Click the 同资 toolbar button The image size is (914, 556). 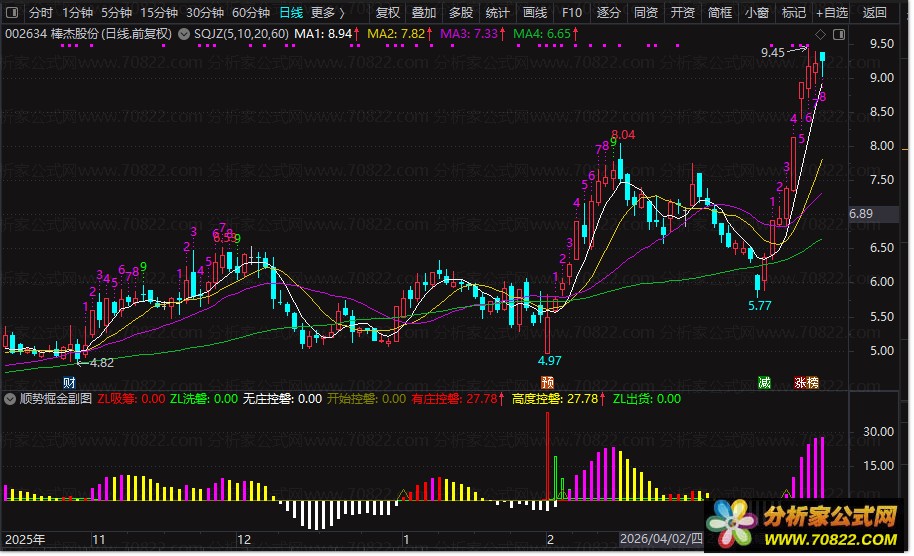[645, 12]
